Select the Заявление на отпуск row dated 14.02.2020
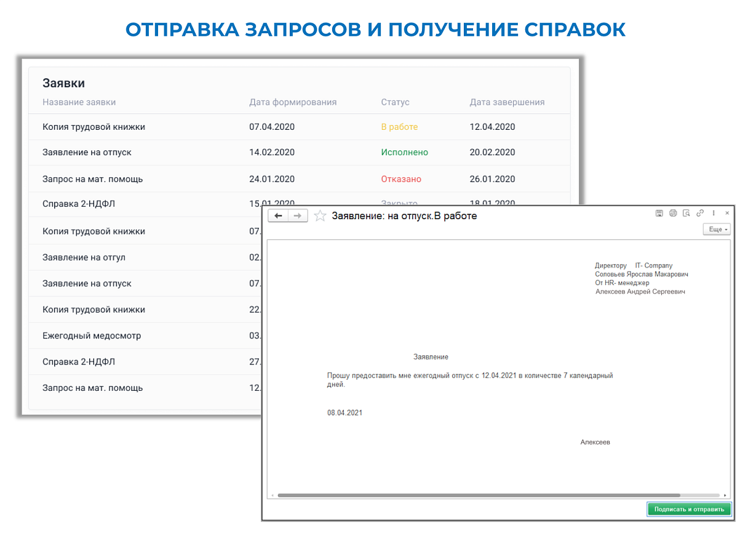The image size is (756, 554). click(x=300, y=153)
